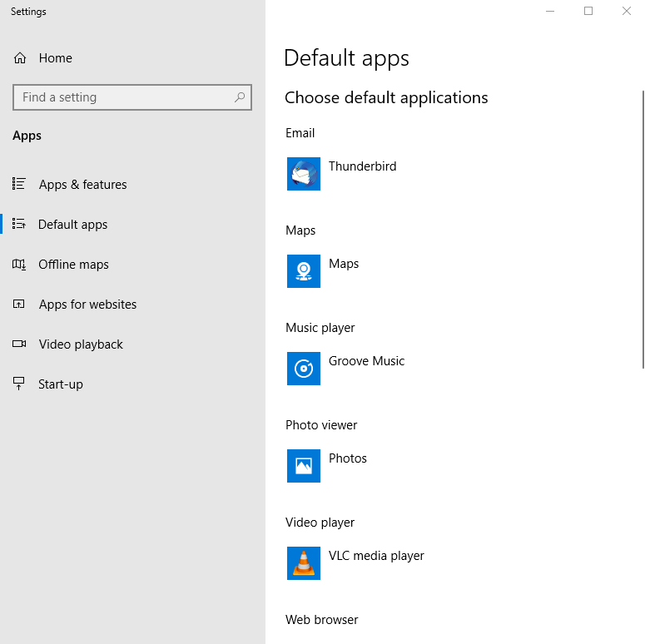
Task: Click the Start-up icon in sidebar
Action: pyautogui.click(x=19, y=384)
